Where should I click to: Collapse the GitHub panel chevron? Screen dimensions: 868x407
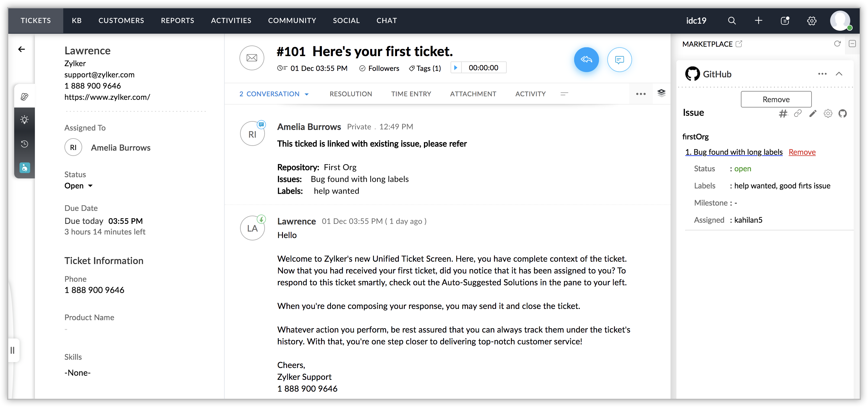(839, 74)
